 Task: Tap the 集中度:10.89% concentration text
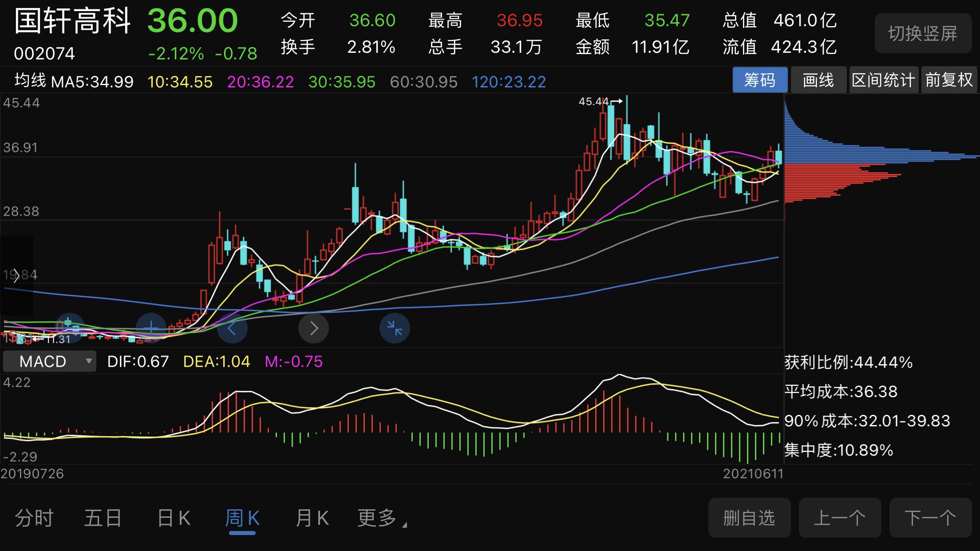click(839, 450)
